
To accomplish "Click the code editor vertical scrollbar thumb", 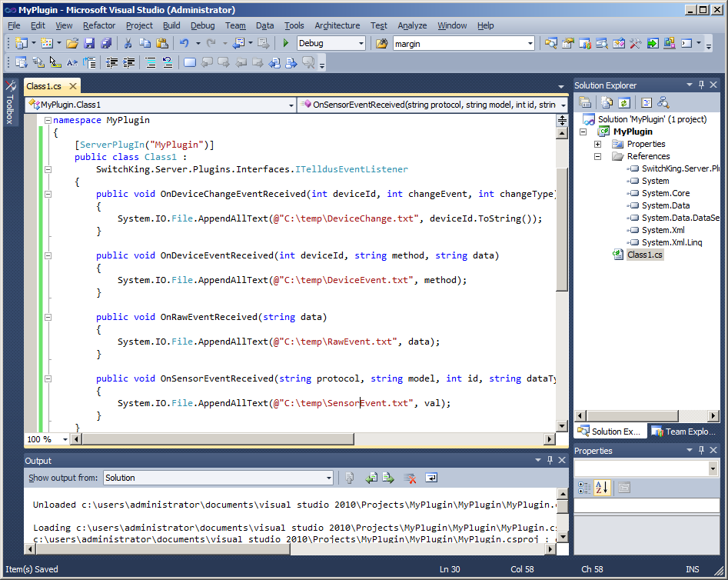I will pyautogui.click(x=562, y=228).
